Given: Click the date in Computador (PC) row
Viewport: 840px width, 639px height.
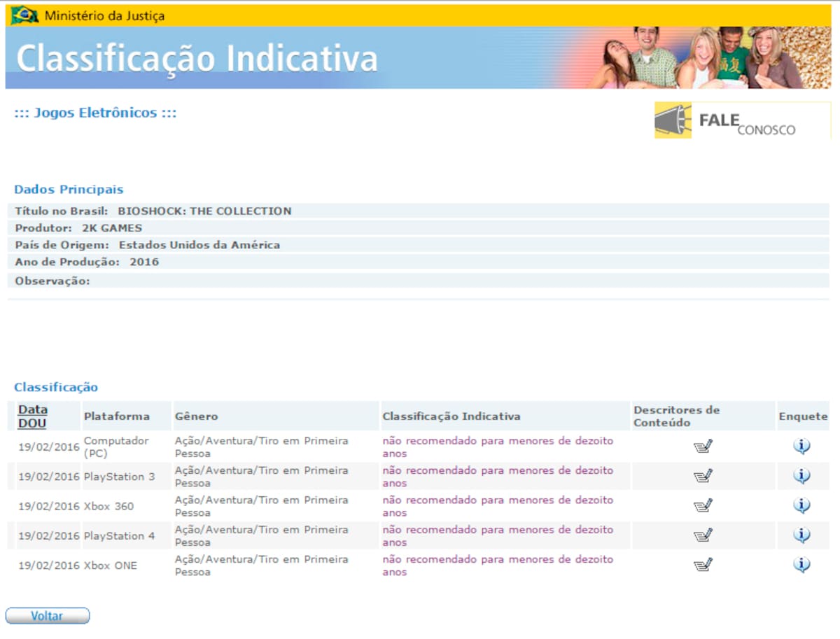Looking at the screenshot, I should coord(49,447).
